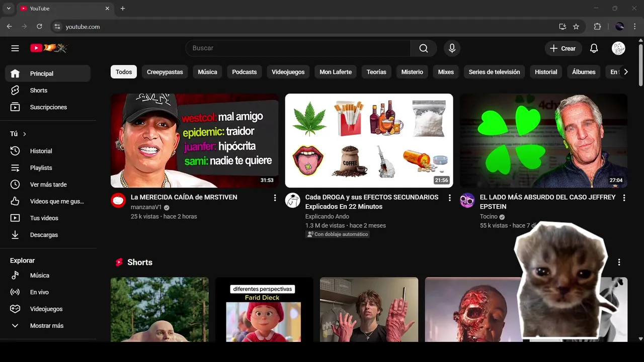Click the Ver más tarde clock icon

15,185
